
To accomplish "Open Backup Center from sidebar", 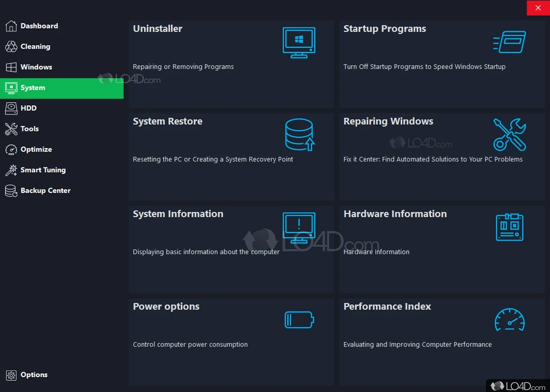I will pyautogui.click(x=45, y=191).
